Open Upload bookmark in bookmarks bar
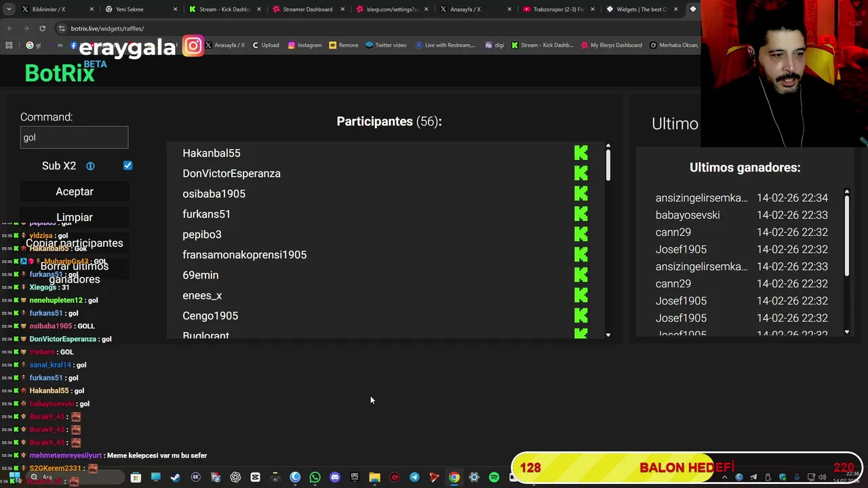The height and width of the screenshot is (488, 868). (265, 45)
